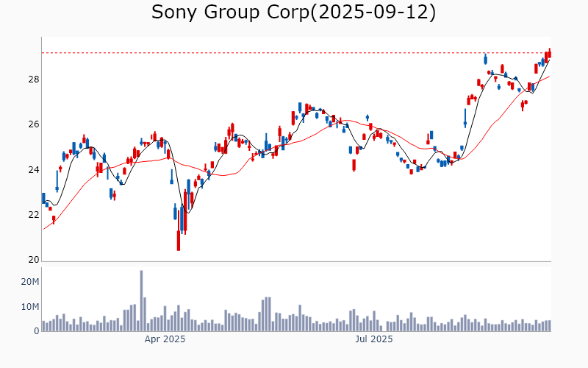Click the 22 price axis label
Viewport: 588px width, 368px height.
34,215
